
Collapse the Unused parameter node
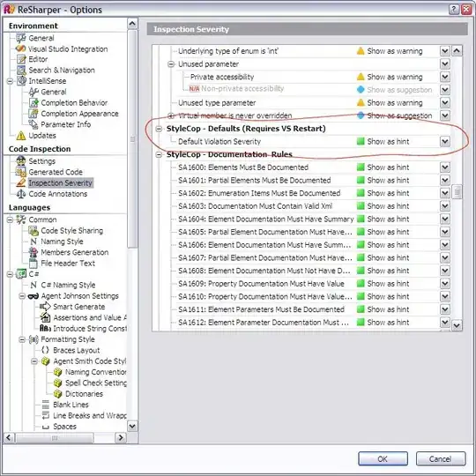tap(171, 64)
